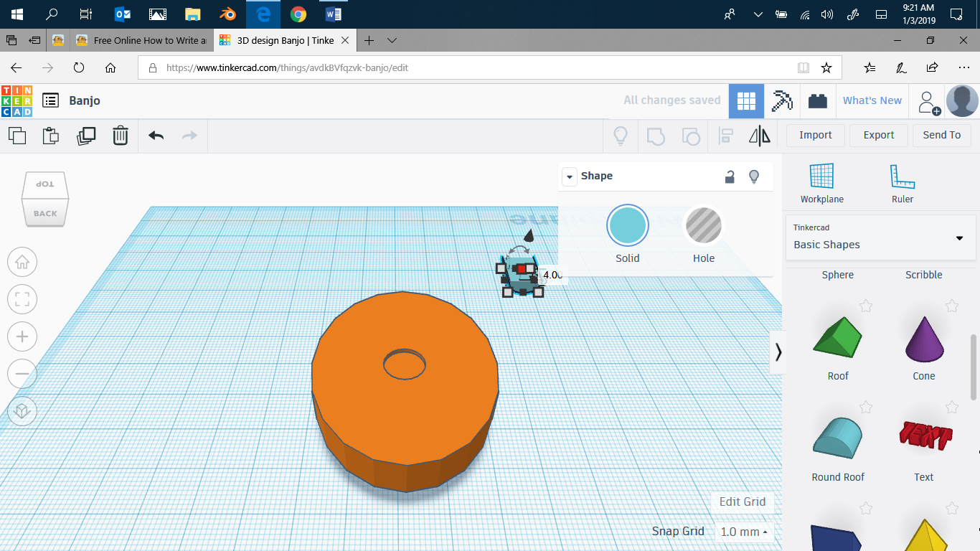Click the Fit all in view icon

22,299
